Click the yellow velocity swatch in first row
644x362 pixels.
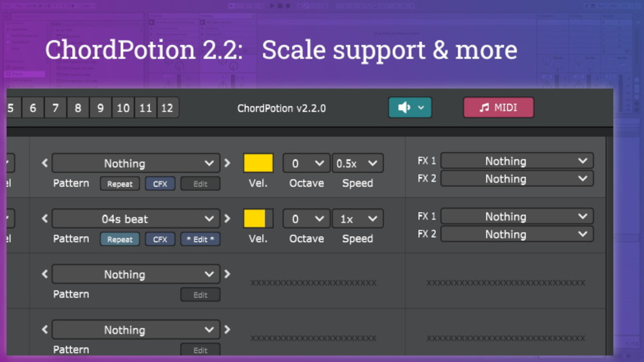[x=258, y=163]
